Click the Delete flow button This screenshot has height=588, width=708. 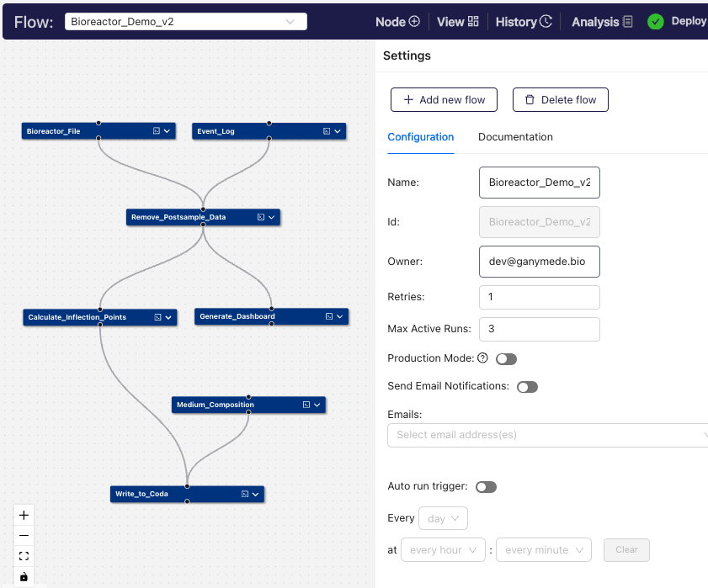click(560, 100)
